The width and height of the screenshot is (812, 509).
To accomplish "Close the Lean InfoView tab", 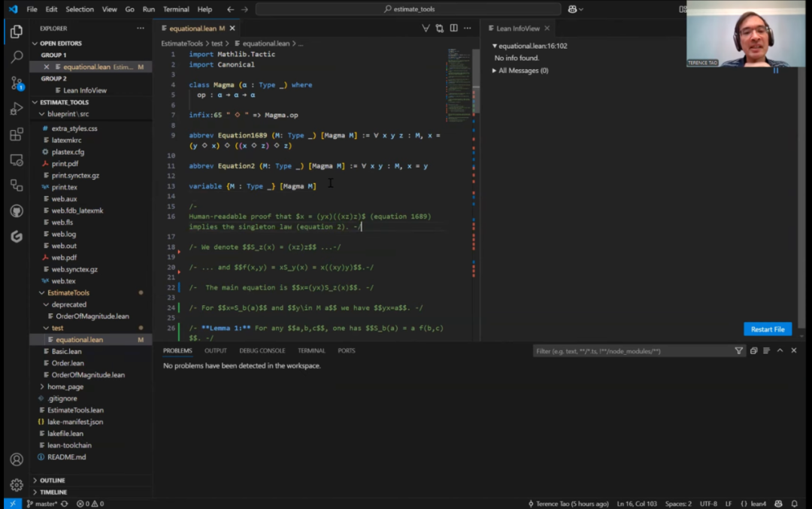I will [547, 29].
